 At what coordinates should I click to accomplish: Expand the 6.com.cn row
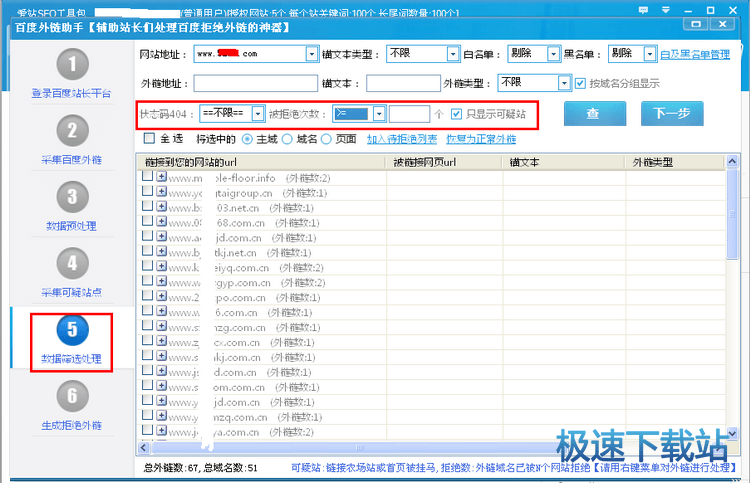pyautogui.click(x=161, y=311)
